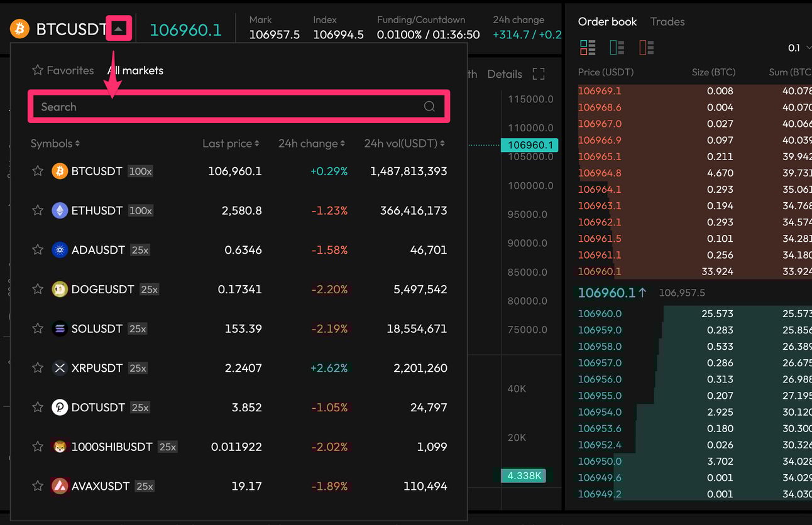Click the Avalanche coin icon in the AVAXUSDT row
The width and height of the screenshot is (812, 525).
[60, 486]
